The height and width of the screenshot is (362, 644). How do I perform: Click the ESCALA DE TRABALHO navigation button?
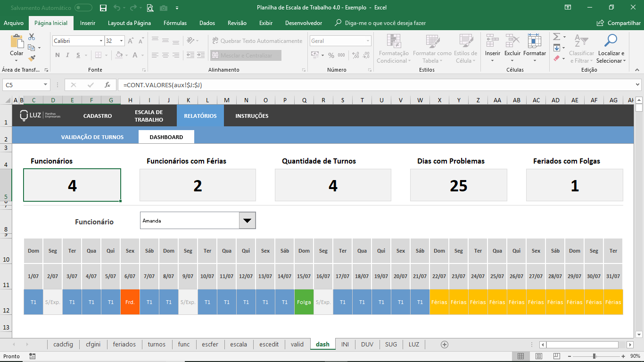[x=149, y=116]
